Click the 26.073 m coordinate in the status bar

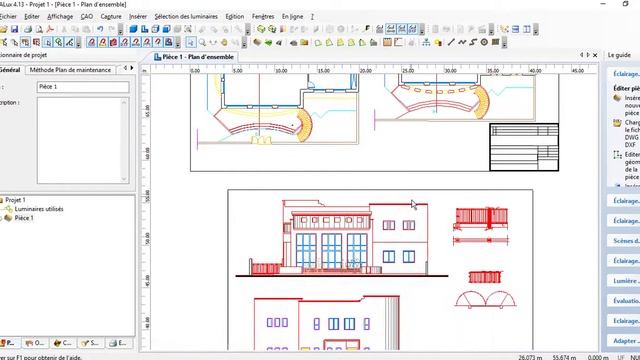[531, 357]
